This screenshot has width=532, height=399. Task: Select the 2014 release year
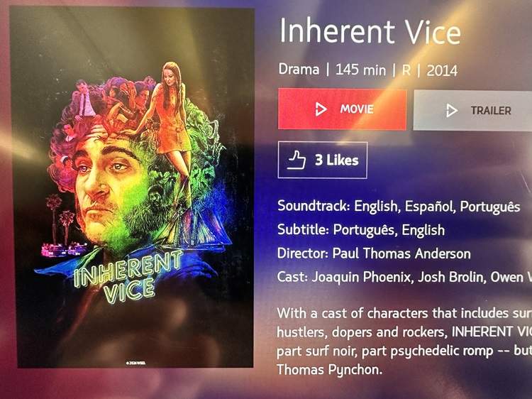click(x=442, y=71)
